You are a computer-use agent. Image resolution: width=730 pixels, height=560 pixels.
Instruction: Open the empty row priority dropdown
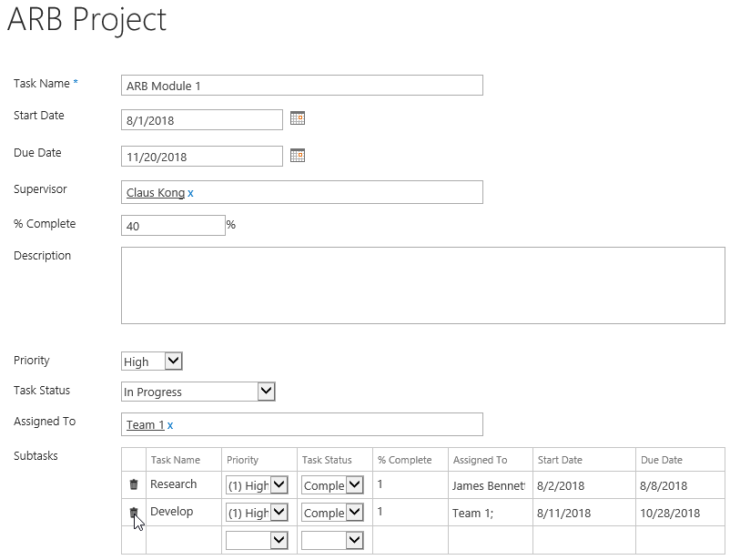[257, 540]
